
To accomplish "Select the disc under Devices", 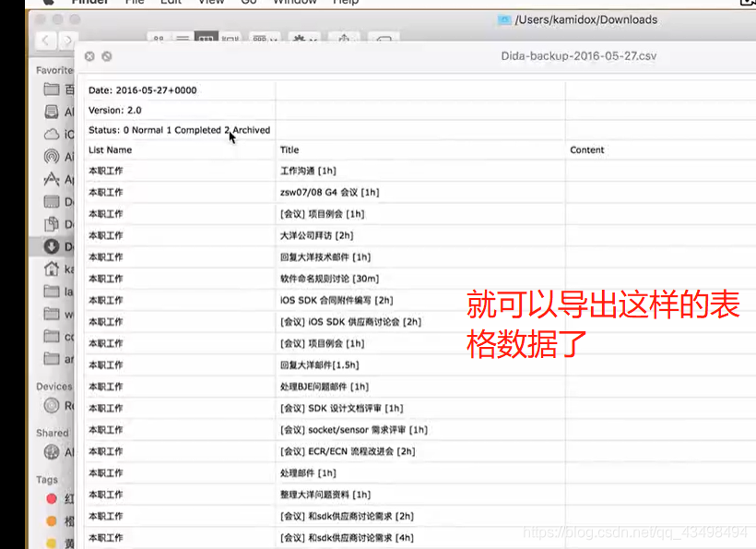I will pyautogui.click(x=58, y=406).
